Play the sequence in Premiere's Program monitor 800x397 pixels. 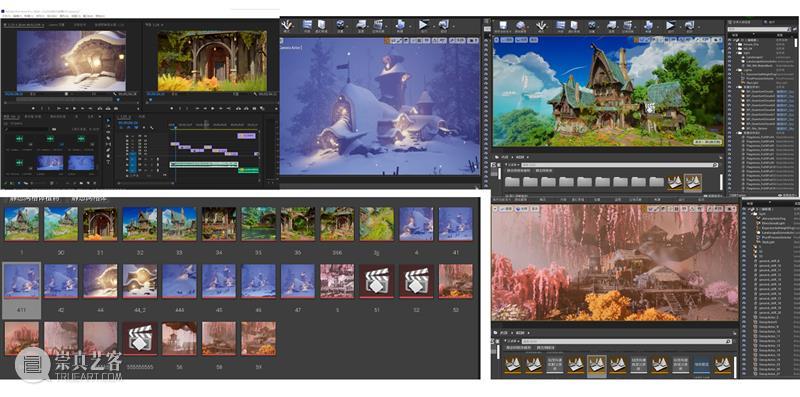coord(212,108)
